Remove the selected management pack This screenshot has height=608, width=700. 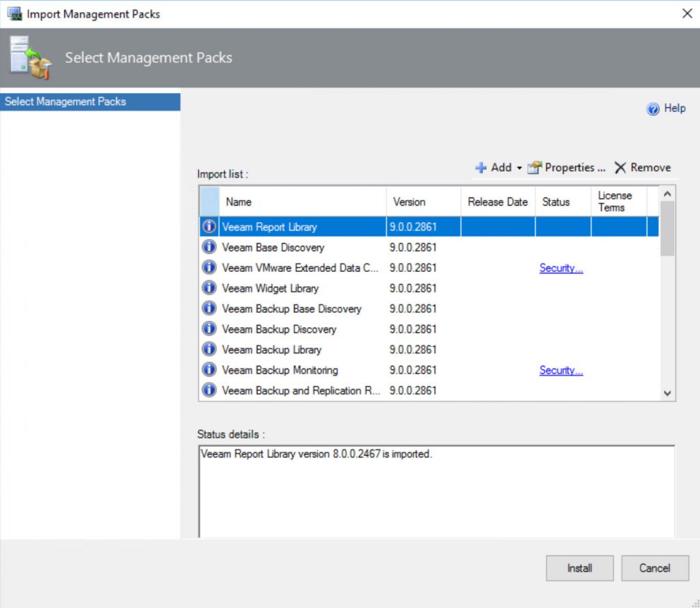tap(643, 168)
